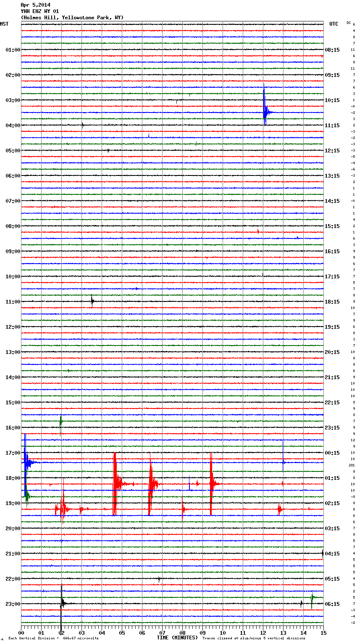Click the "Each Vertical Division = 666.67 microvolts" note
357x644 pixels.
tap(53, 638)
